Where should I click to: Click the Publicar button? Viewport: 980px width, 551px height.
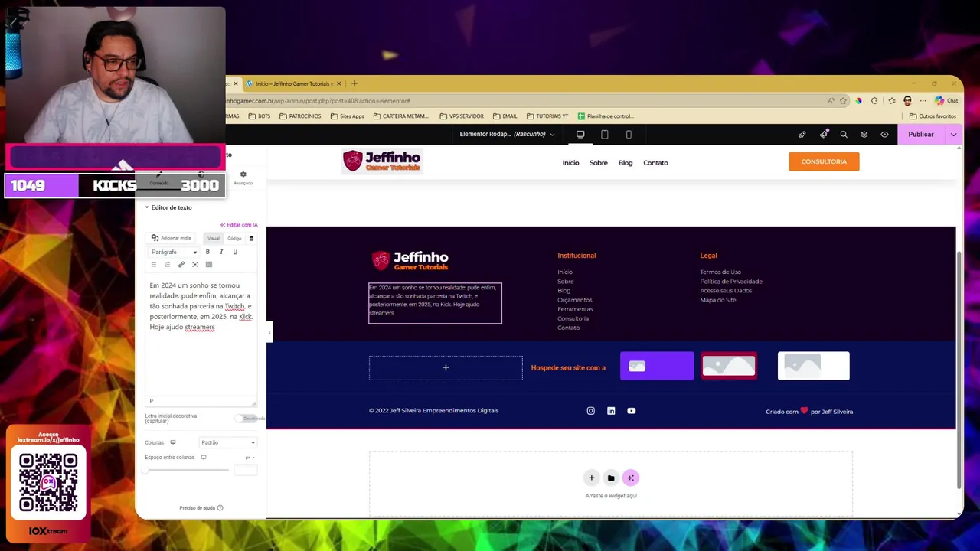921,135
